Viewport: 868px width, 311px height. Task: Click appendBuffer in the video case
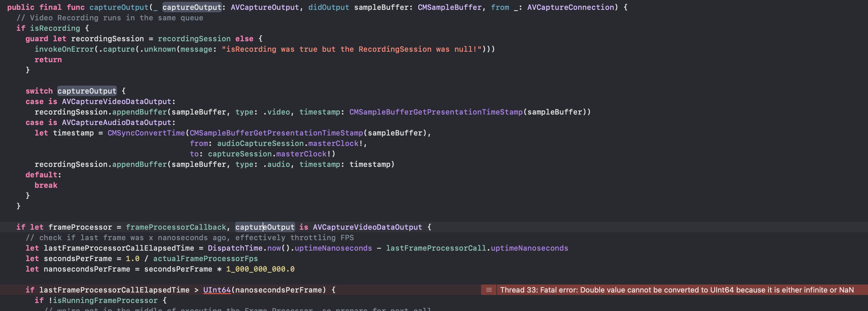[140, 112]
